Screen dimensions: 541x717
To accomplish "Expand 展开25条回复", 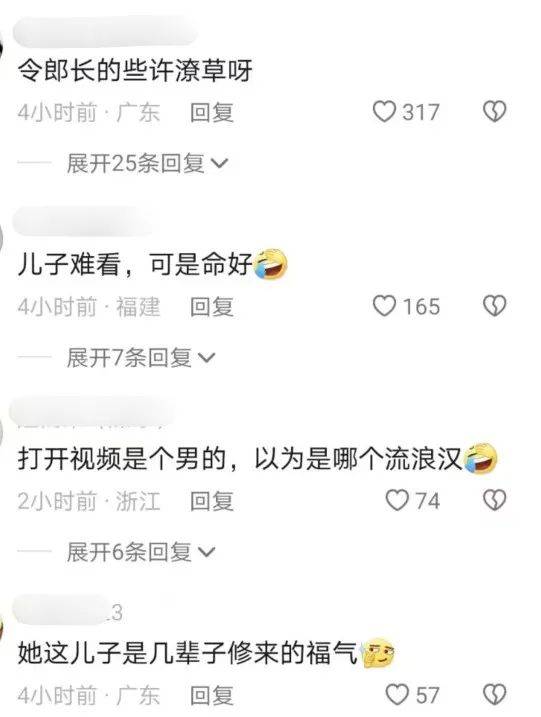I will [147, 163].
